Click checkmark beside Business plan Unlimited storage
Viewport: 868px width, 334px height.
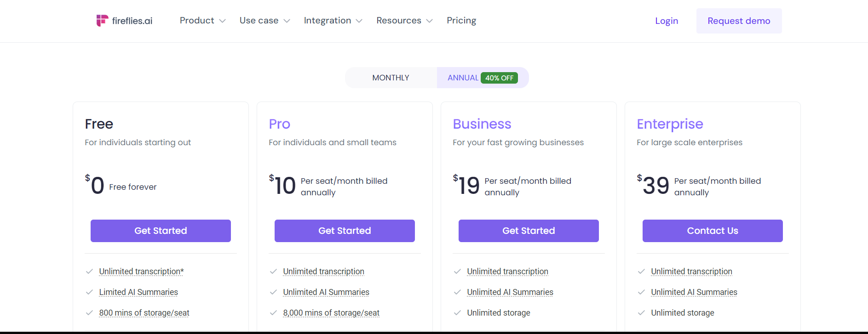[457, 313]
